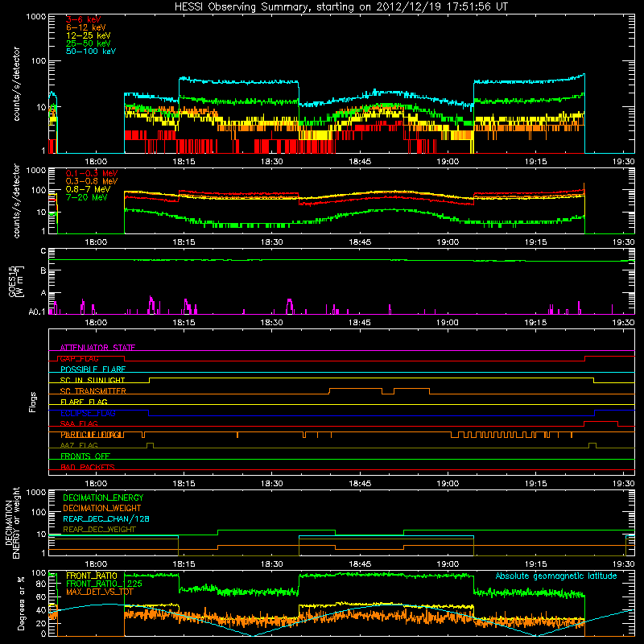This screenshot has height=644, width=644.
Task: Select the SC_IN_SUNLIGHT flag label
Action: [93, 380]
